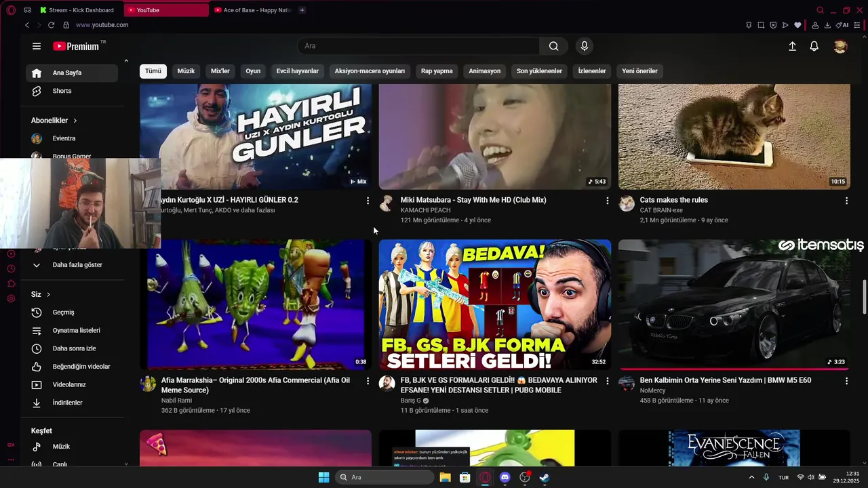Select the Oyun filter chip

(x=253, y=71)
